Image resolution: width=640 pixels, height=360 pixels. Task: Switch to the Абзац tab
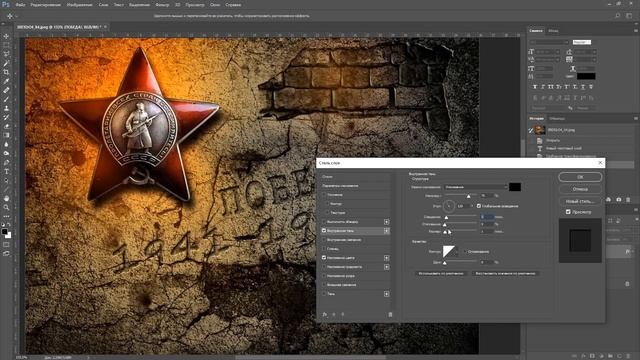point(553,31)
